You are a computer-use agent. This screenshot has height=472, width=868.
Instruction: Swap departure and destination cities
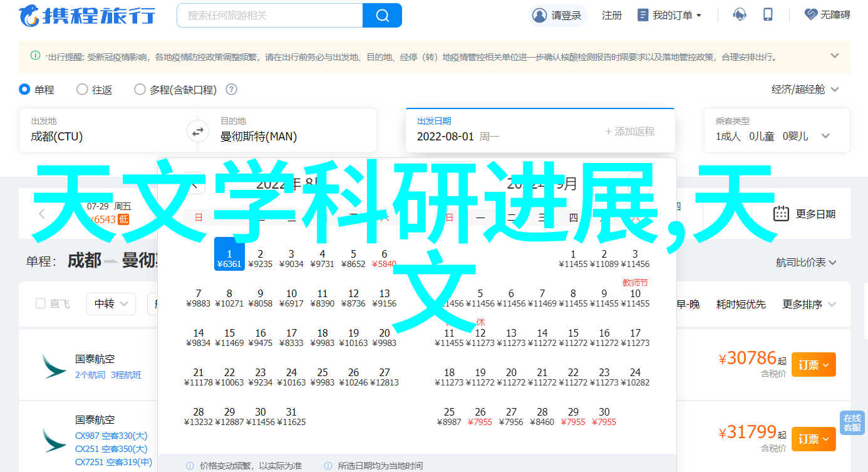[x=198, y=132]
